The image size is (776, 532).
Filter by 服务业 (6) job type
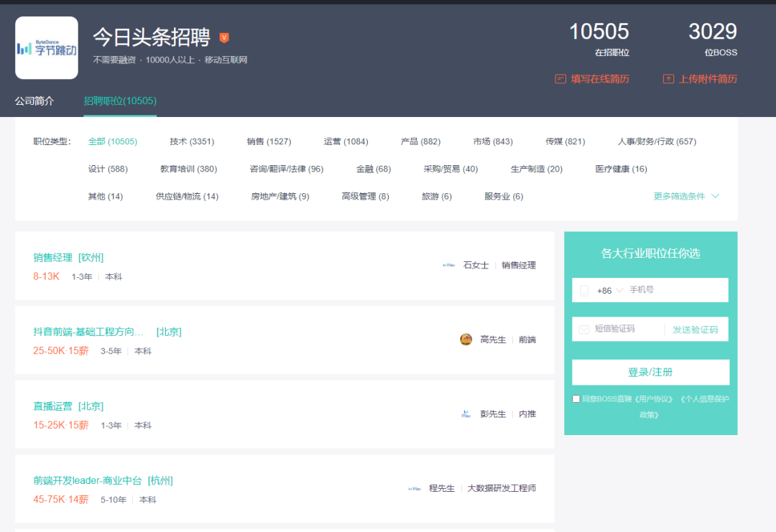coord(504,197)
